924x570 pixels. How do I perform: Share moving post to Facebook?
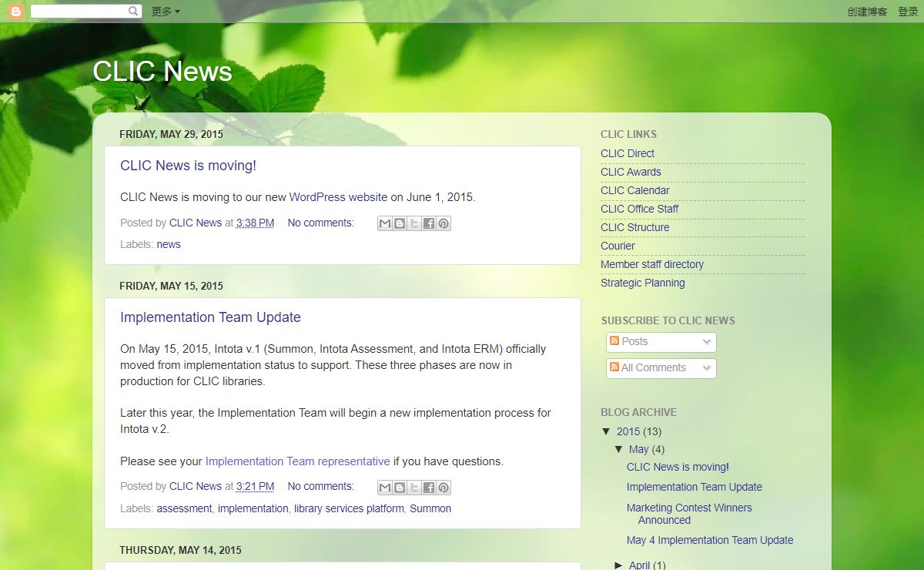coord(429,223)
